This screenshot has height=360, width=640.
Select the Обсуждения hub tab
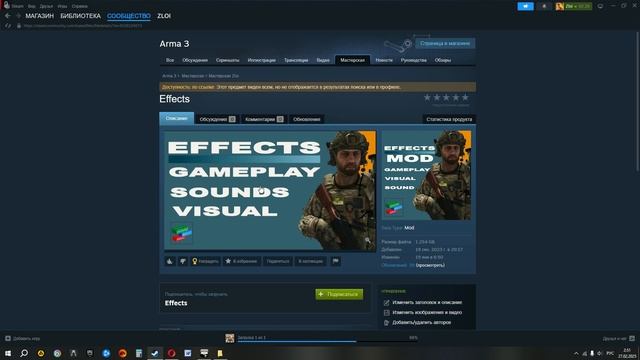tap(195, 60)
